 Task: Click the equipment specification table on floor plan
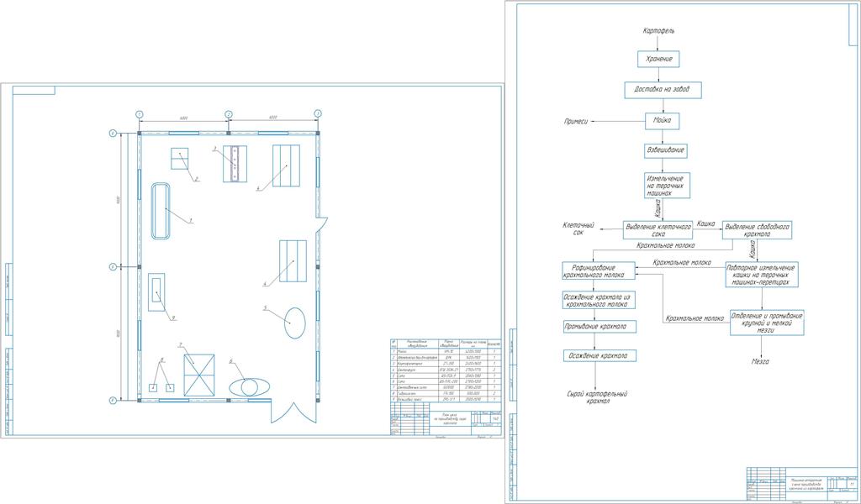446,372
